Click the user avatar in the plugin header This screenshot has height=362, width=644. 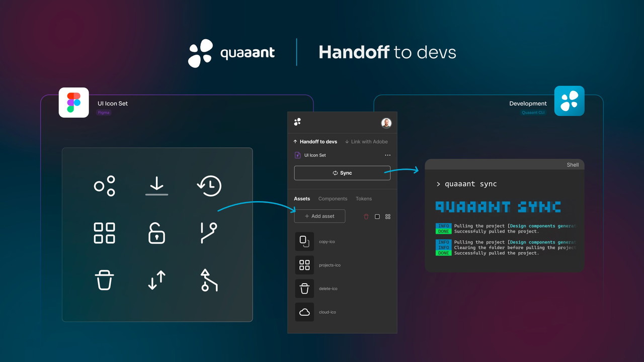pos(386,123)
